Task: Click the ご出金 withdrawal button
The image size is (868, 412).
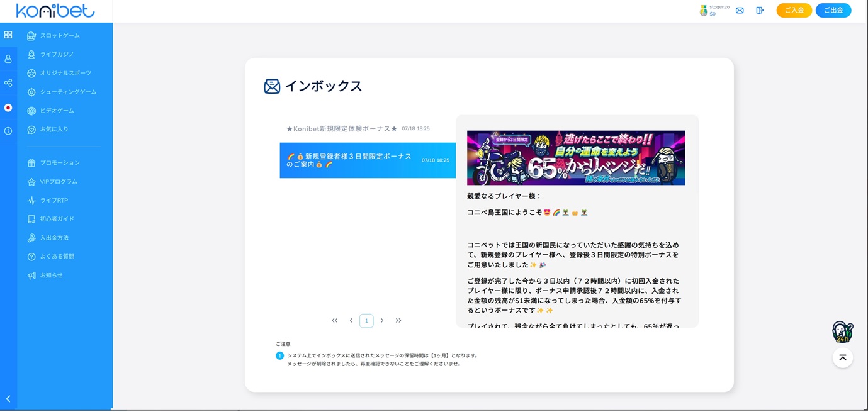Action: [833, 11]
